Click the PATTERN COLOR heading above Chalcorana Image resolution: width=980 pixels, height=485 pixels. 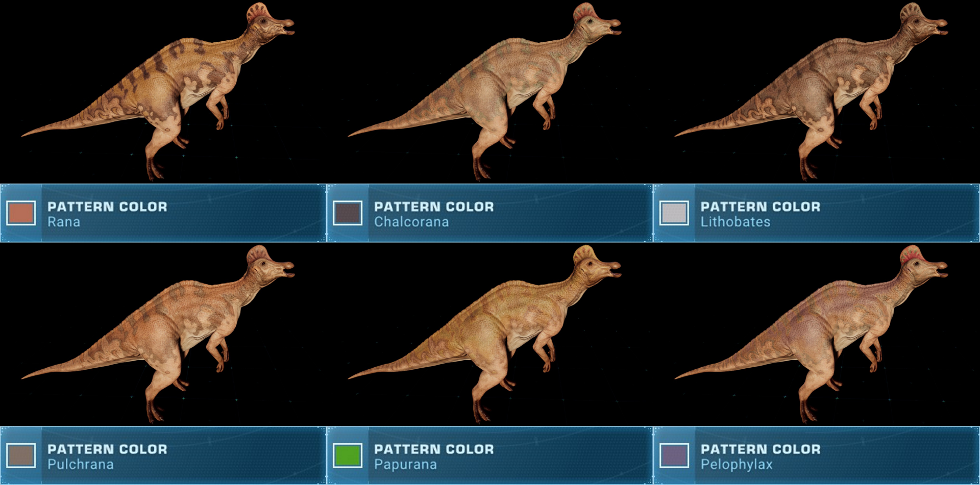434,207
